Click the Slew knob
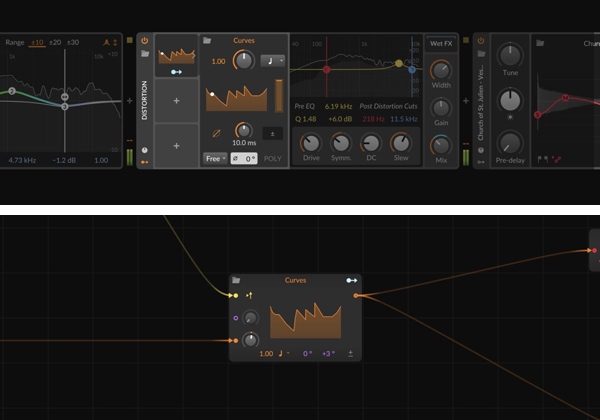The height and width of the screenshot is (420, 600). point(401,143)
